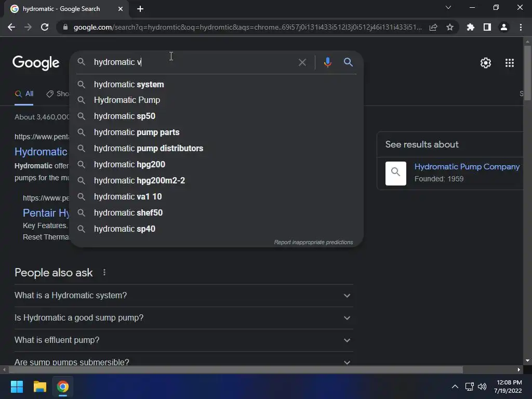Show hidden system tray icons
The width and height of the screenshot is (532, 399).
pos(455,387)
